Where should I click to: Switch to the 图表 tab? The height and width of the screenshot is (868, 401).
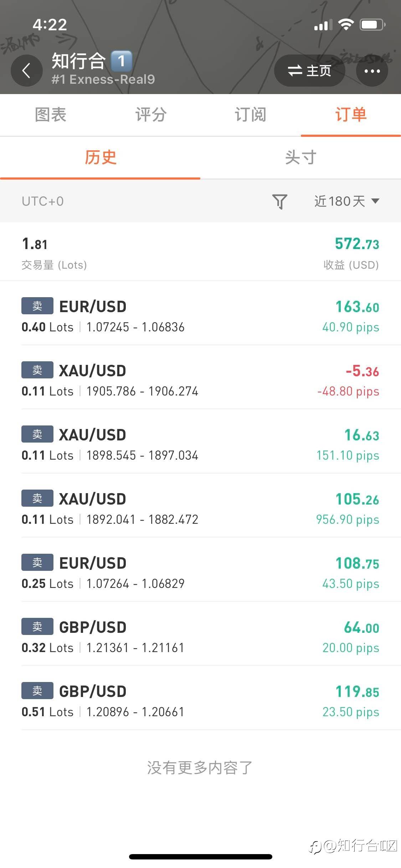[50, 115]
